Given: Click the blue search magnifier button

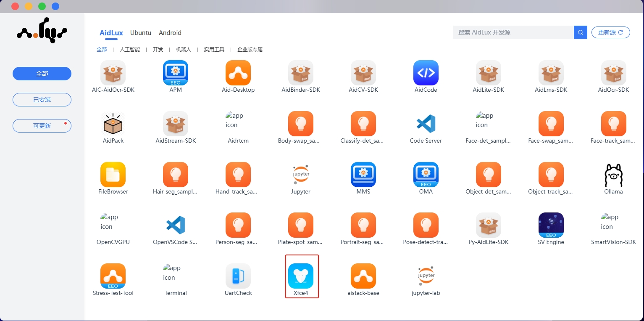Looking at the screenshot, I should click(x=581, y=32).
